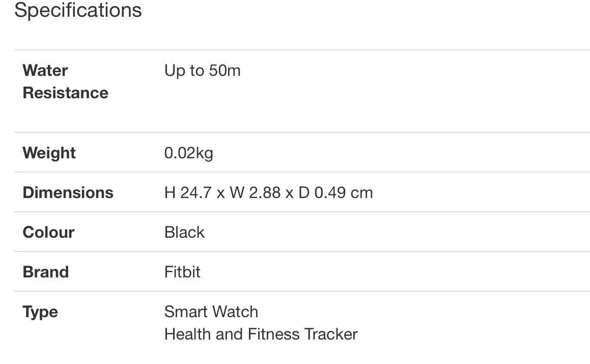Viewport: 590px width, 364px height.
Task: Click the word Tracker in Type row
Action: (331, 334)
